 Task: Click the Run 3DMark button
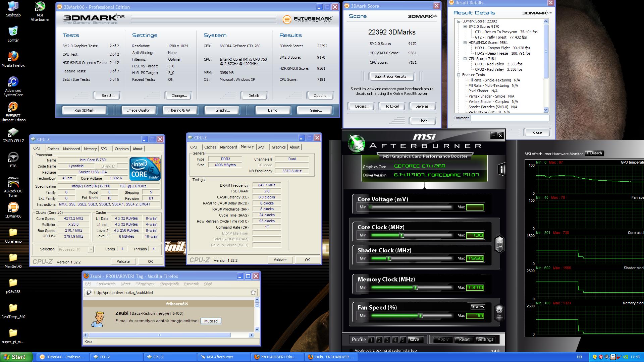[84, 110]
